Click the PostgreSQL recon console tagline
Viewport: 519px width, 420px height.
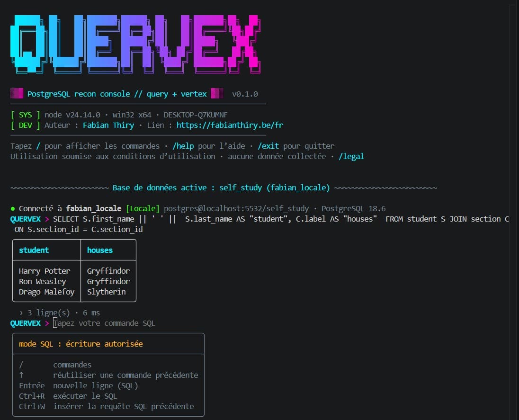point(117,94)
